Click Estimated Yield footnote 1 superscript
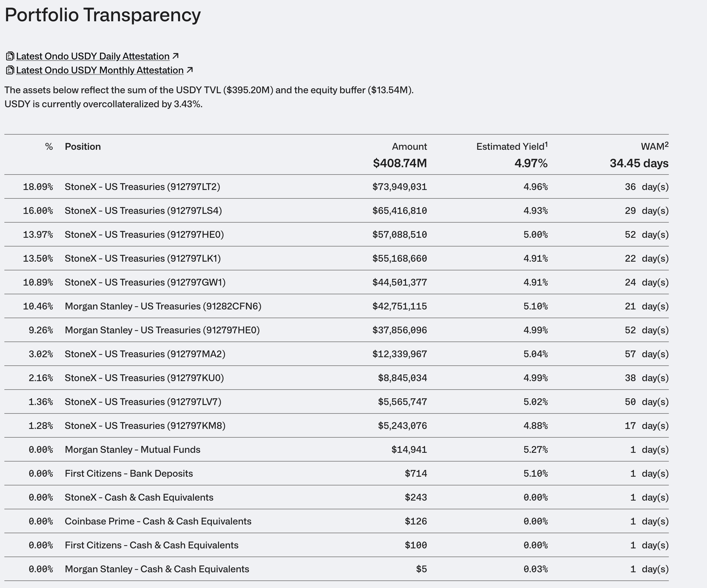 (546, 145)
